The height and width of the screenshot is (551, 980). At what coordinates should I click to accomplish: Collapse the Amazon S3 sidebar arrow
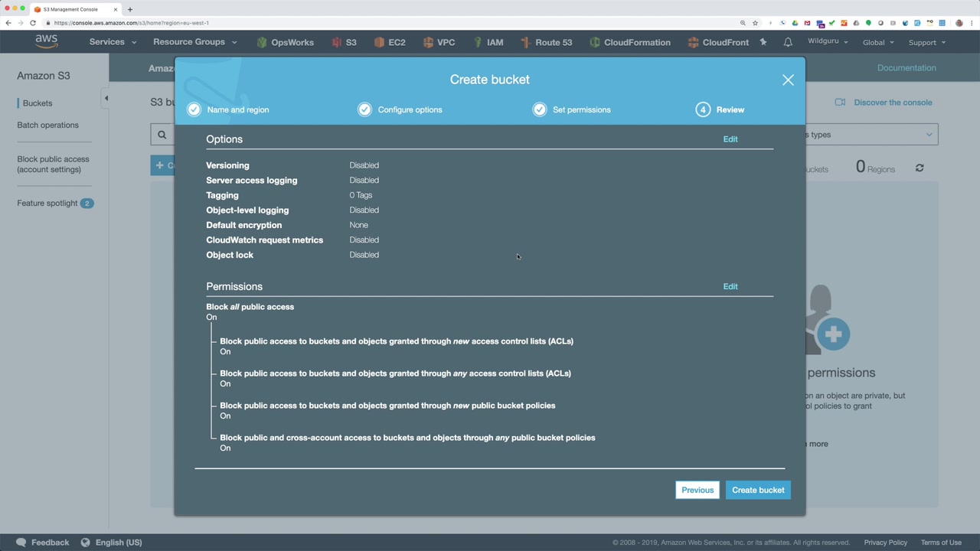pos(106,98)
